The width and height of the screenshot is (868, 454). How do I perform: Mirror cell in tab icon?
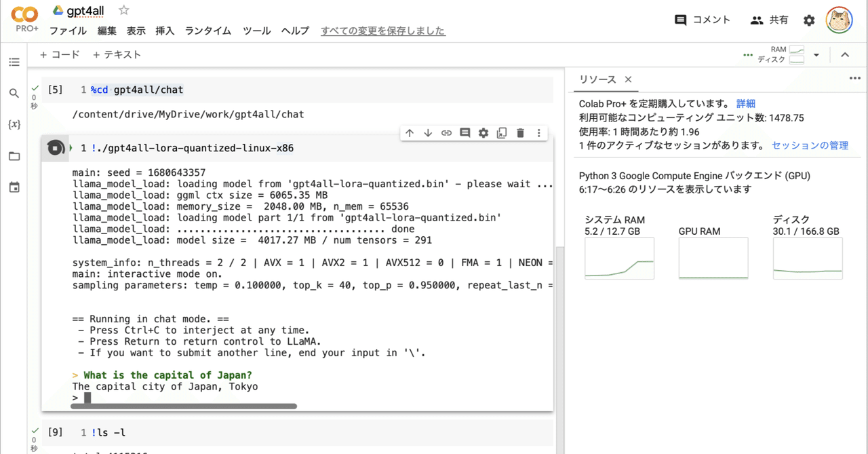coord(502,133)
